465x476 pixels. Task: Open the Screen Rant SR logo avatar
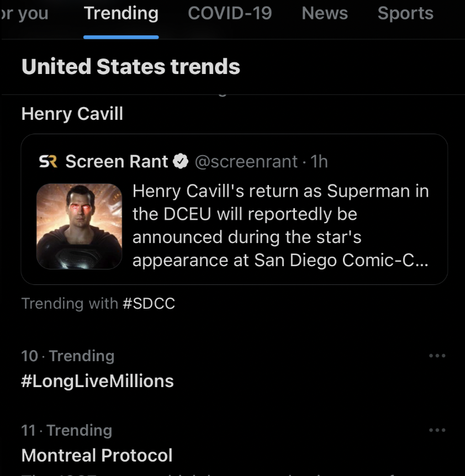coord(49,162)
